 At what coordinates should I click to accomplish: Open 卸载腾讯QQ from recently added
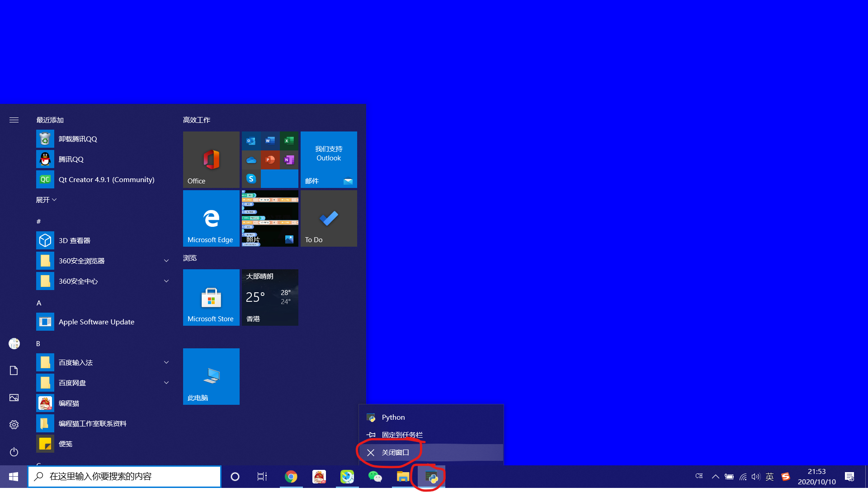pyautogui.click(x=104, y=139)
